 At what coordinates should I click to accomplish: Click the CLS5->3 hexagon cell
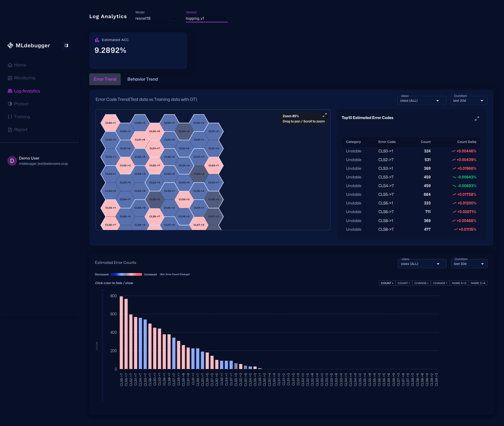pyautogui.click(x=184, y=199)
